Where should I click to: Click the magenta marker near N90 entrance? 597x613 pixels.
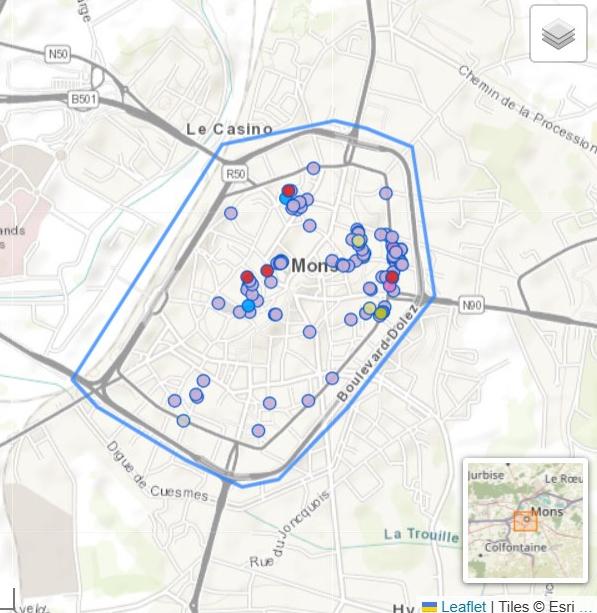point(389,286)
